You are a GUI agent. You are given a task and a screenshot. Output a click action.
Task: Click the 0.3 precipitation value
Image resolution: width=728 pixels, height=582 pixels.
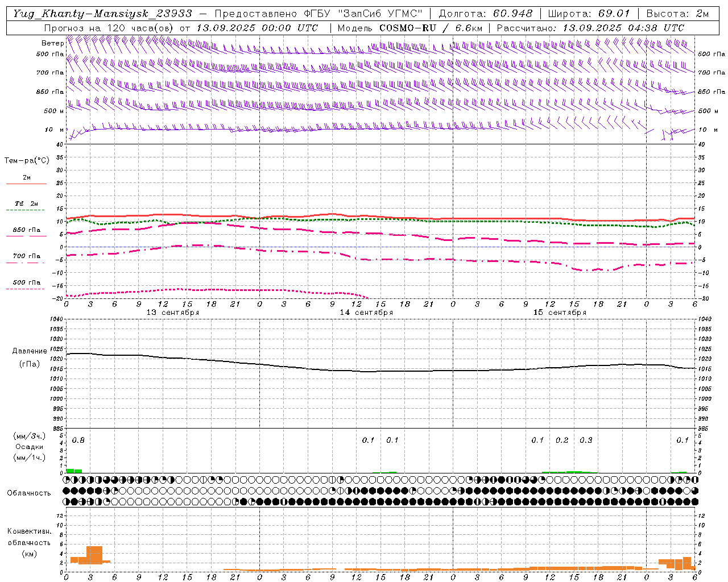586,440
